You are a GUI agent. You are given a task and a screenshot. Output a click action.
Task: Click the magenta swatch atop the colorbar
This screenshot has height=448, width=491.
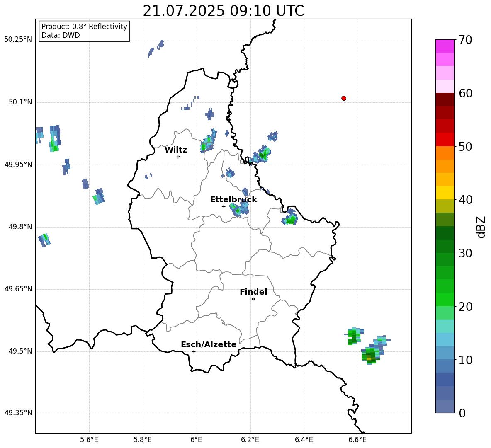point(445,46)
